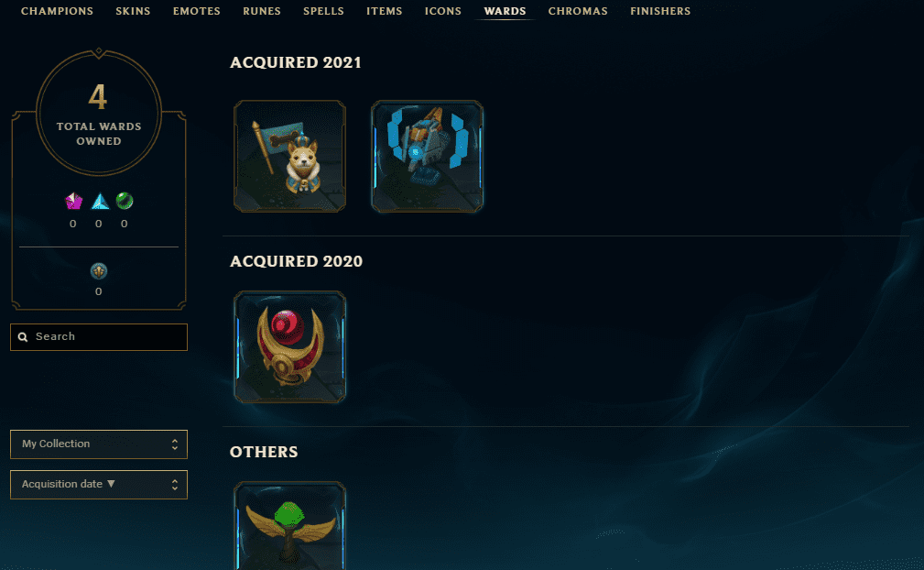The width and height of the screenshot is (924, 570).
Task: Select the red orb golden crescent ward
Action: [289, 347]
